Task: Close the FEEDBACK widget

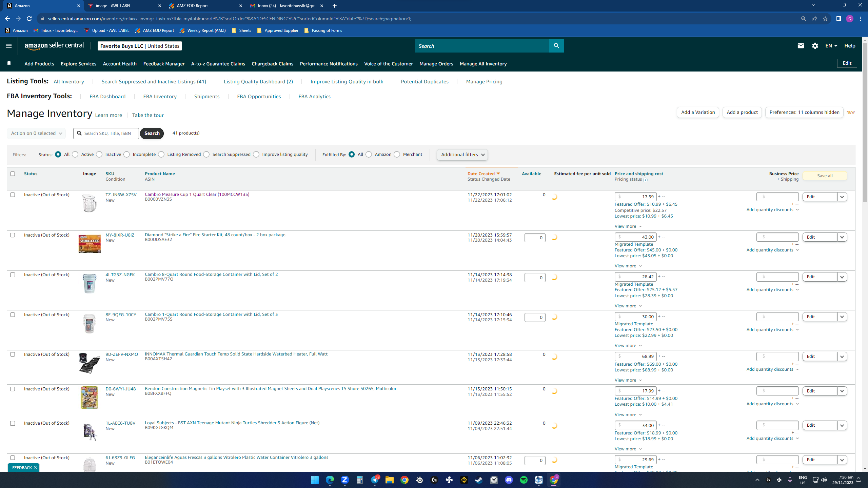Action: point(35,467)
